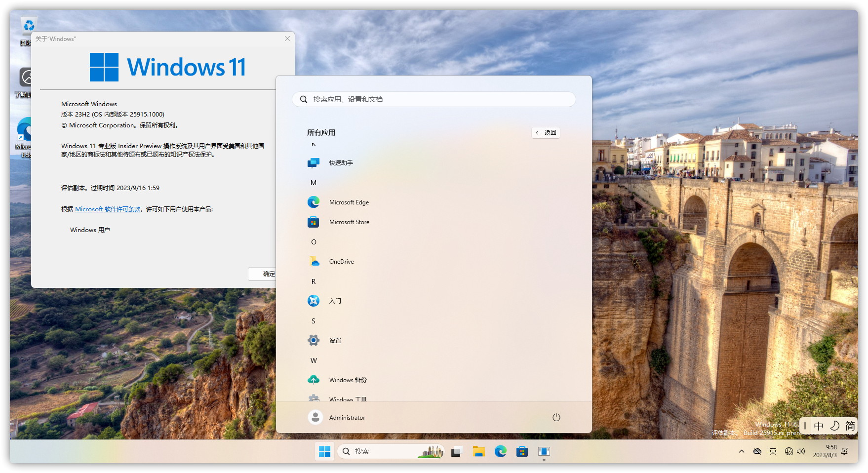Open Microsoft Store from the app list
Screen dimensions: 868x473
[349, 222]
